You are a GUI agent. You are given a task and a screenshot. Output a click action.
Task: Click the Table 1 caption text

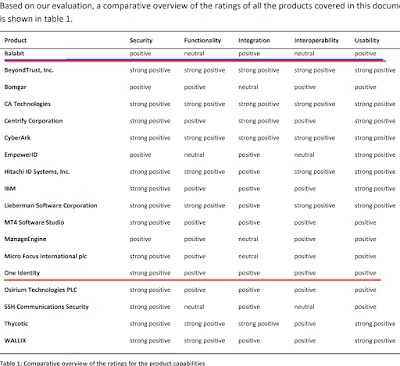103,363
